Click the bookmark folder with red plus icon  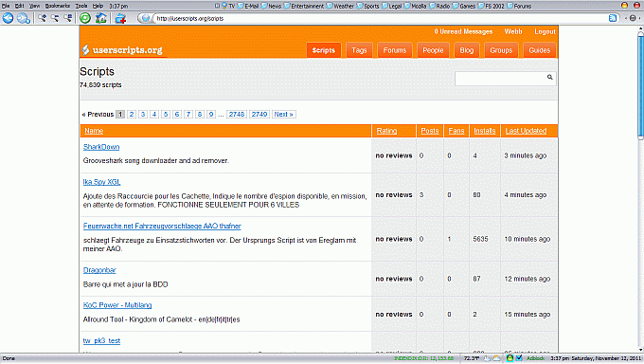120,18
